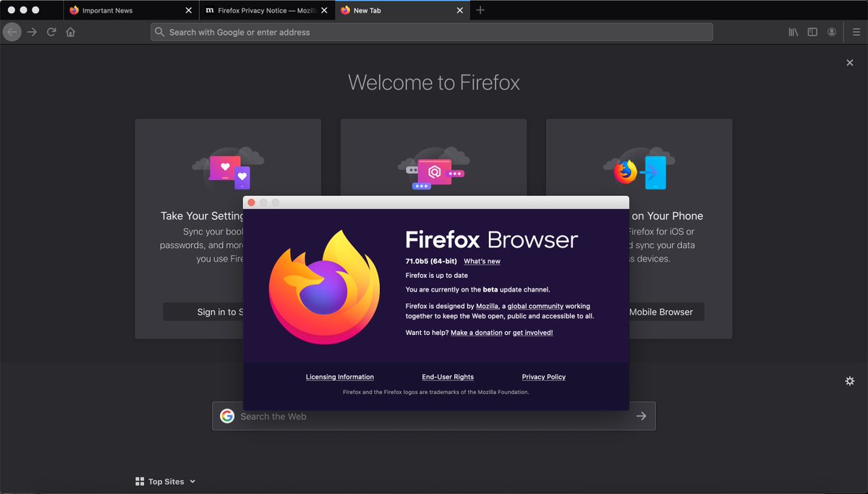The image size is (868, 494).
Task: Open the global community link
Action: [x=535, y=306]
